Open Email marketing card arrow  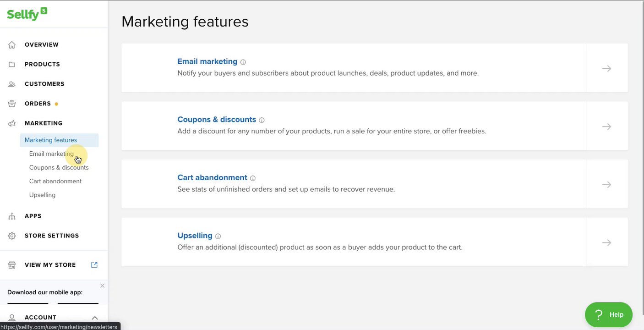tap(606, 68)
